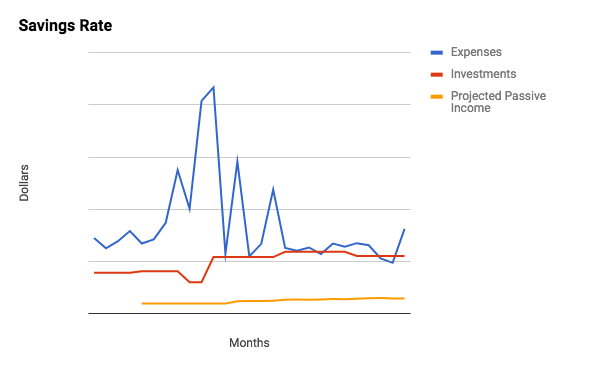Click the right end of the red Investments line
Image resolution: width=597 pixels, height=368 pixels.
point(404,256)
